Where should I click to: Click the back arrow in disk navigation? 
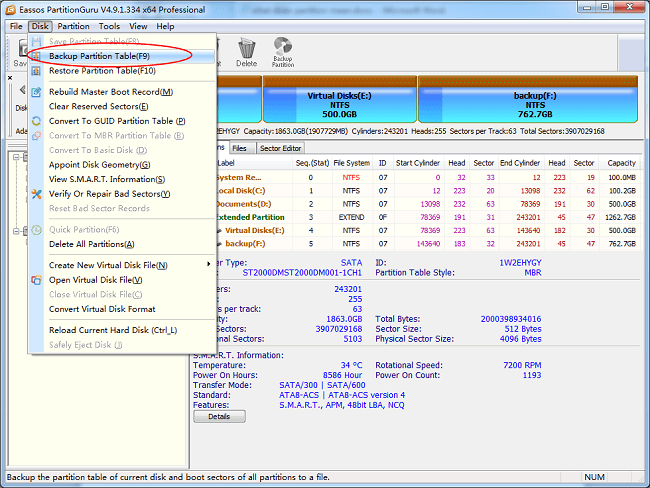click(22, 90)
